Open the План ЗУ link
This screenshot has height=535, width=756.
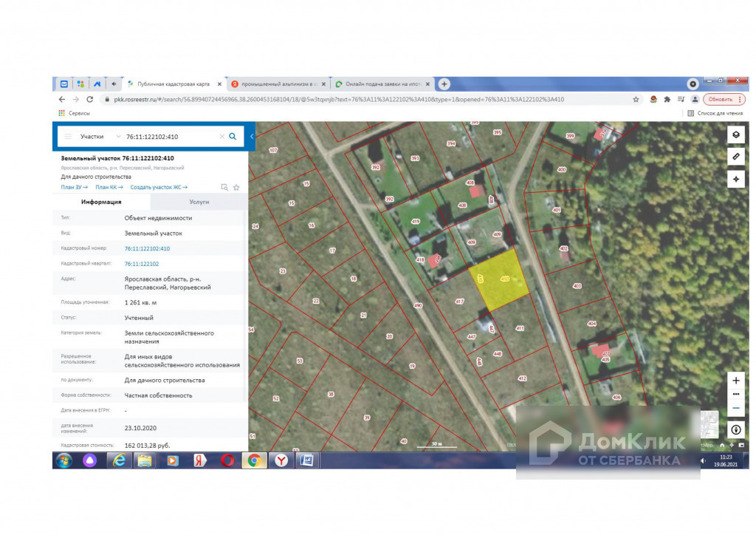point(75,187)
